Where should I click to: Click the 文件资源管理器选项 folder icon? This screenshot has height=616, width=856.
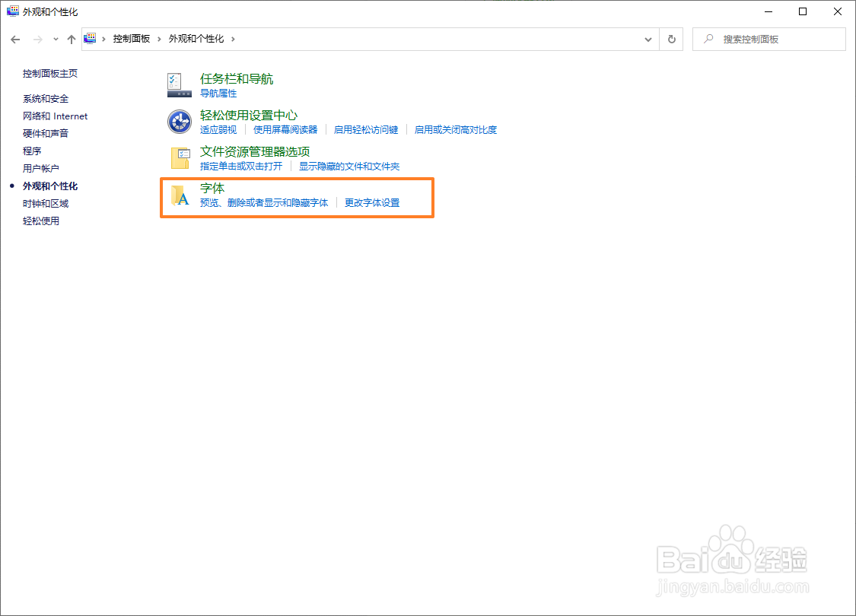(x=180, y=157)
